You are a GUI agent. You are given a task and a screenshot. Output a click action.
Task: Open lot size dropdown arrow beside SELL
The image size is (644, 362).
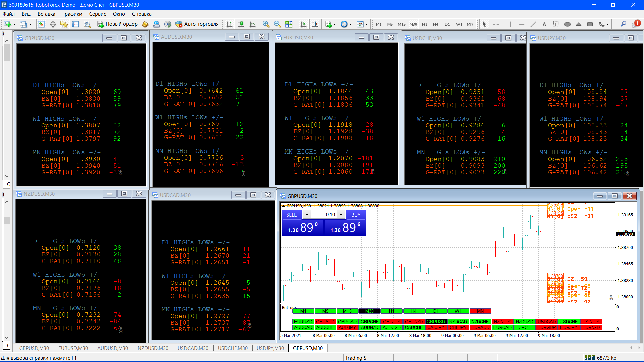click(306, 215)
